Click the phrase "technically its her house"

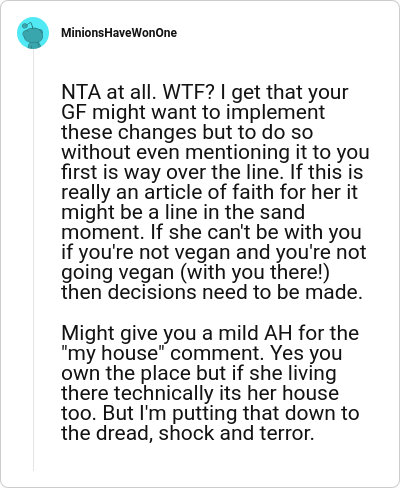tap(226, 393)
